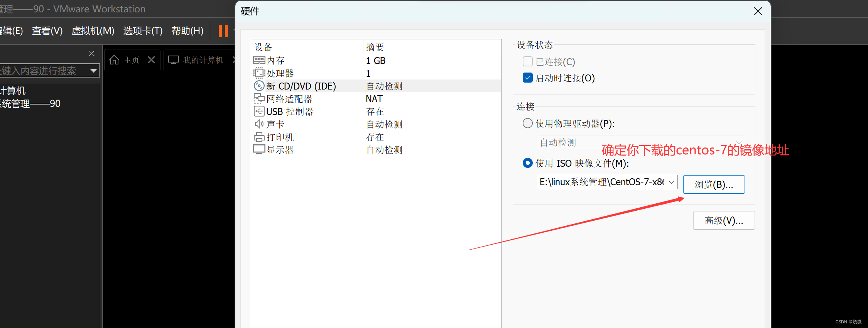The height and width of the screenshot is (328, 868).
Task: Select the 新 CD/DVD (IDE) device row
Action: click(376, 86)
